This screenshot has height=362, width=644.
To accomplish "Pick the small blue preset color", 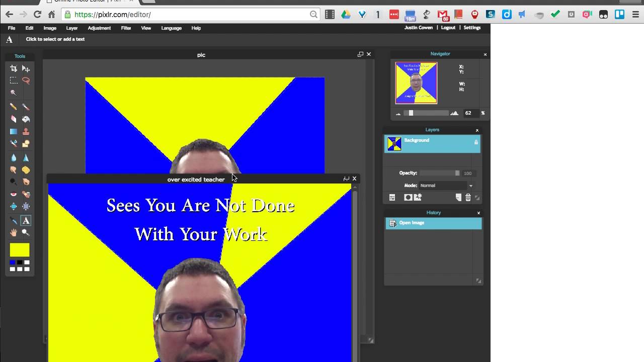I will 13,262.
